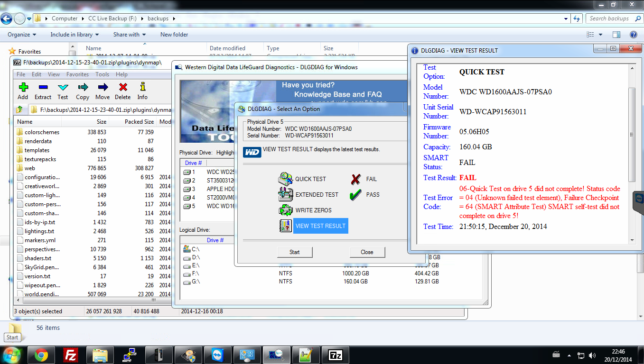Click the Computer breadcrumb arrow
The height and width of the screenshot is (364, 644).
83,18
